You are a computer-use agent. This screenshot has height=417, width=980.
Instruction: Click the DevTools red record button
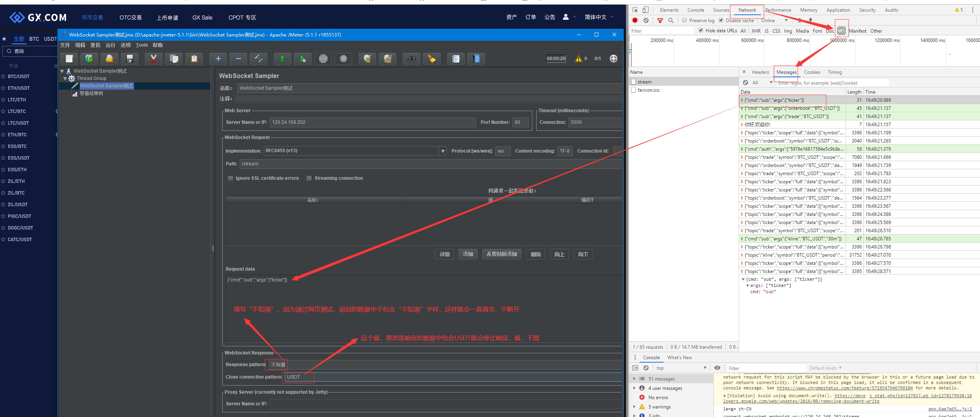(635, 20)
